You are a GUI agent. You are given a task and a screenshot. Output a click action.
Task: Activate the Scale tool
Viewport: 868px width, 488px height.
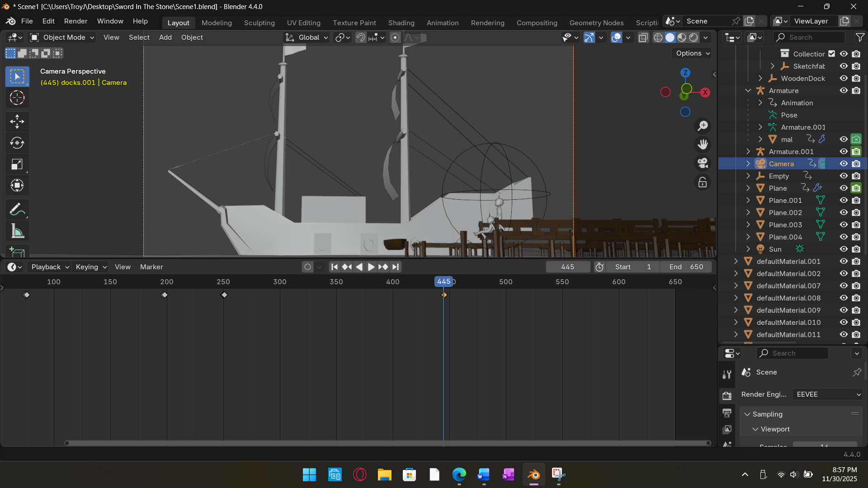17,164
